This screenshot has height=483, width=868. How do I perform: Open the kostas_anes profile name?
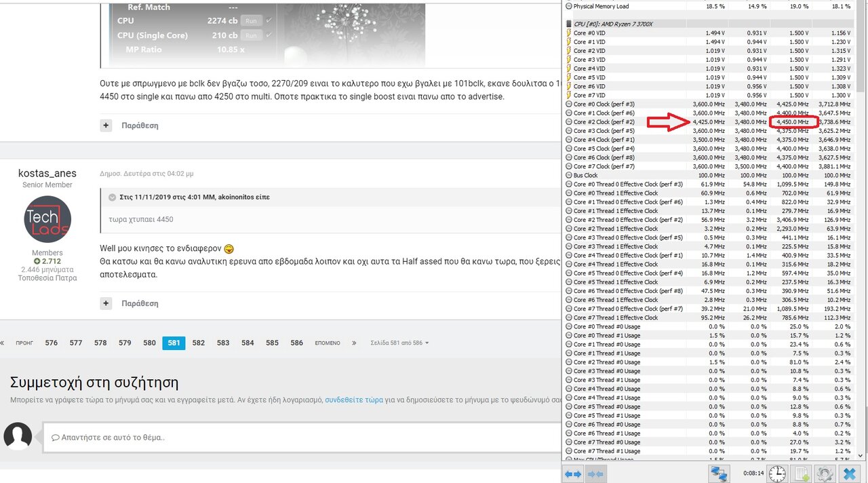pyautogui.click(x=47, y=173)
